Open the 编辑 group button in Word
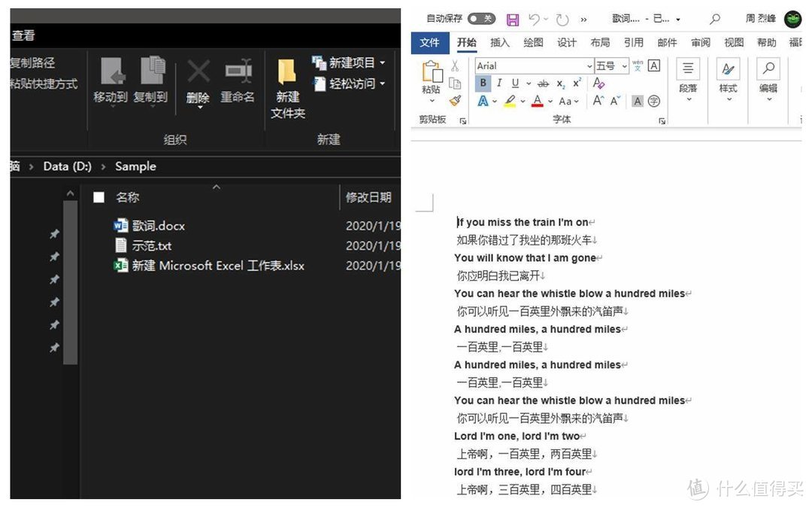This screenshot has width=812, height=508. point(768,79)
